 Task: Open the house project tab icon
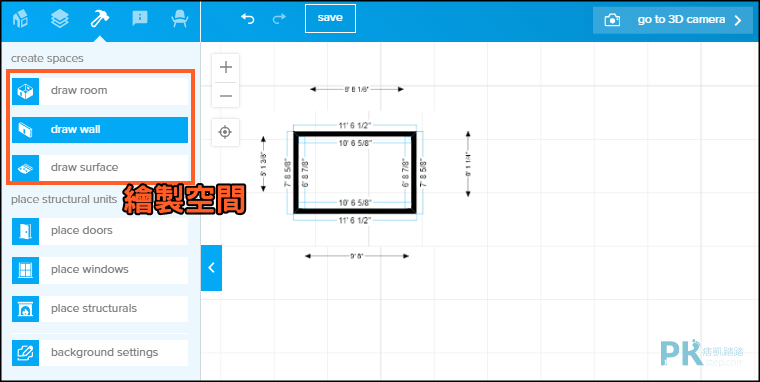pos(20,19)
